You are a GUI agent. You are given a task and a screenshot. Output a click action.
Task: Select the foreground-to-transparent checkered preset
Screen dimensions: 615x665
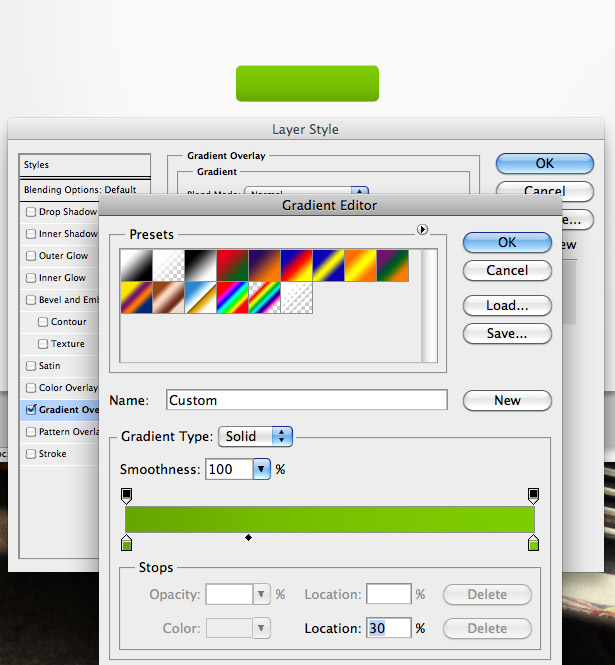pos(168,265)
